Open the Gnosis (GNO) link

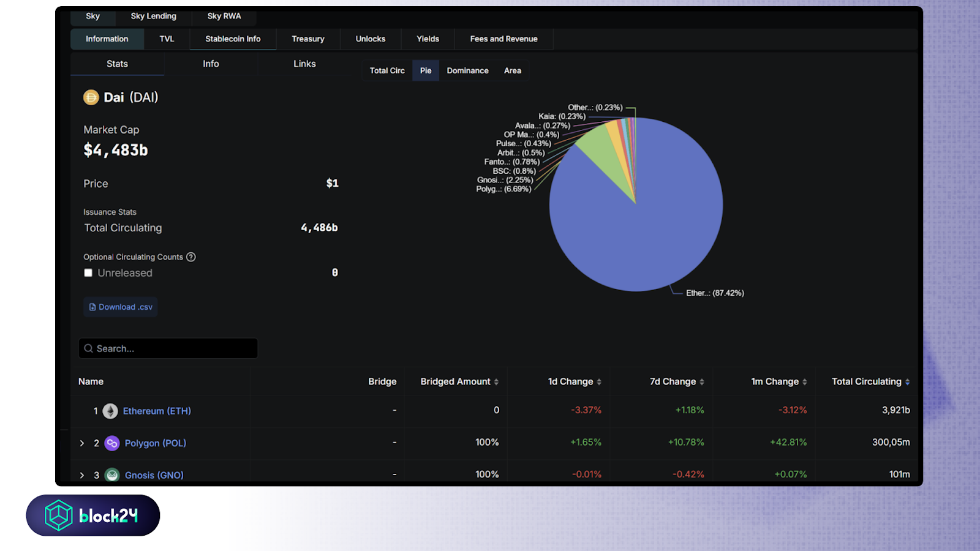click(154, 475)
